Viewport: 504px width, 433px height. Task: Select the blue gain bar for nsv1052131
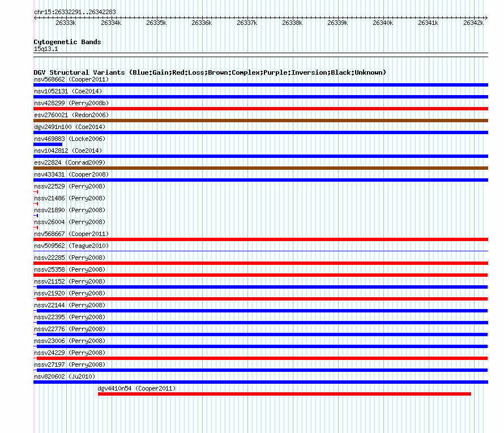coord(260,97)
